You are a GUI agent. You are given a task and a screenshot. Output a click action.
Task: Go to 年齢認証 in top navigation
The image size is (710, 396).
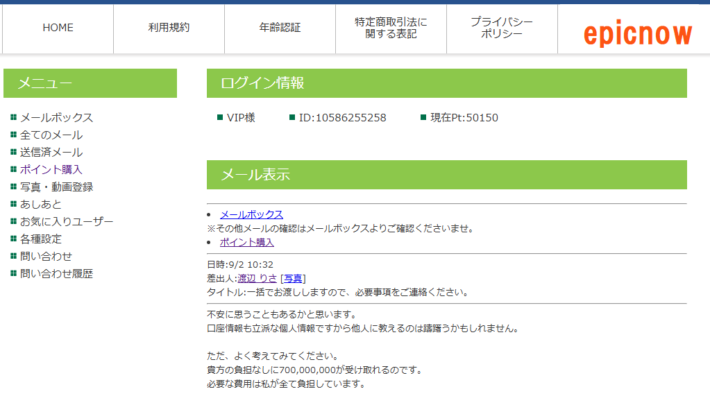280,28
